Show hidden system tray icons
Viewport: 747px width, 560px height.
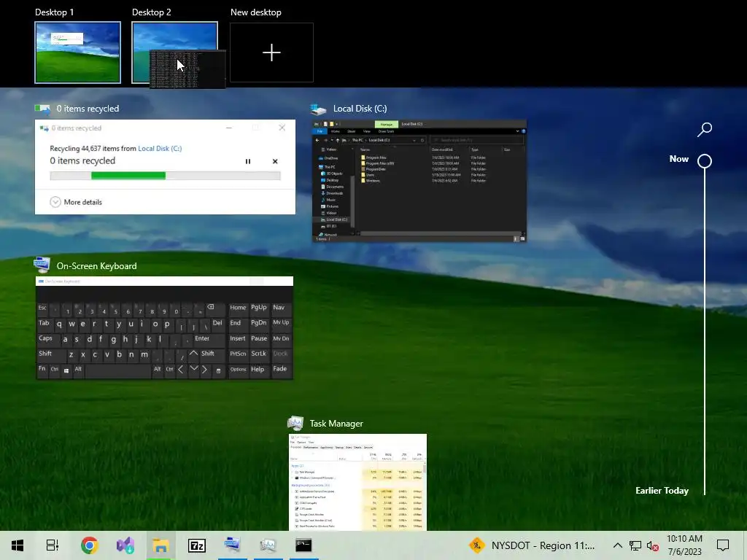pyautogui.click(x=617, y=545)
